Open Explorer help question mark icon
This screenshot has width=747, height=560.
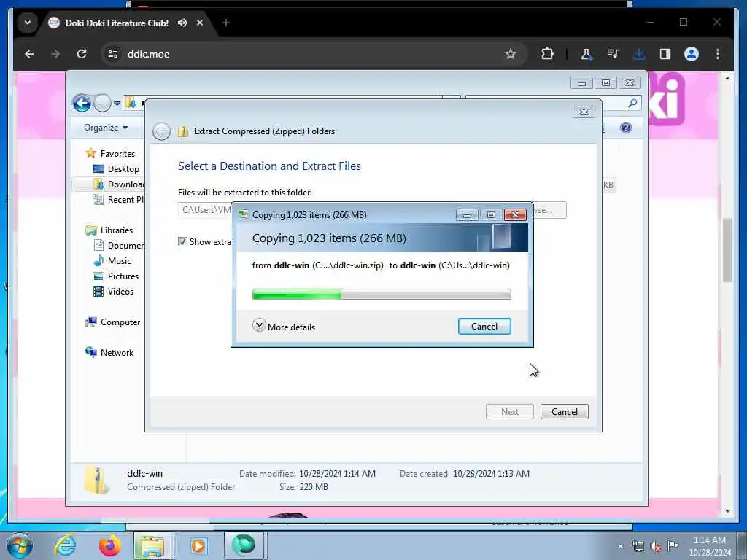pyautogui.click(x=625, y=128)
